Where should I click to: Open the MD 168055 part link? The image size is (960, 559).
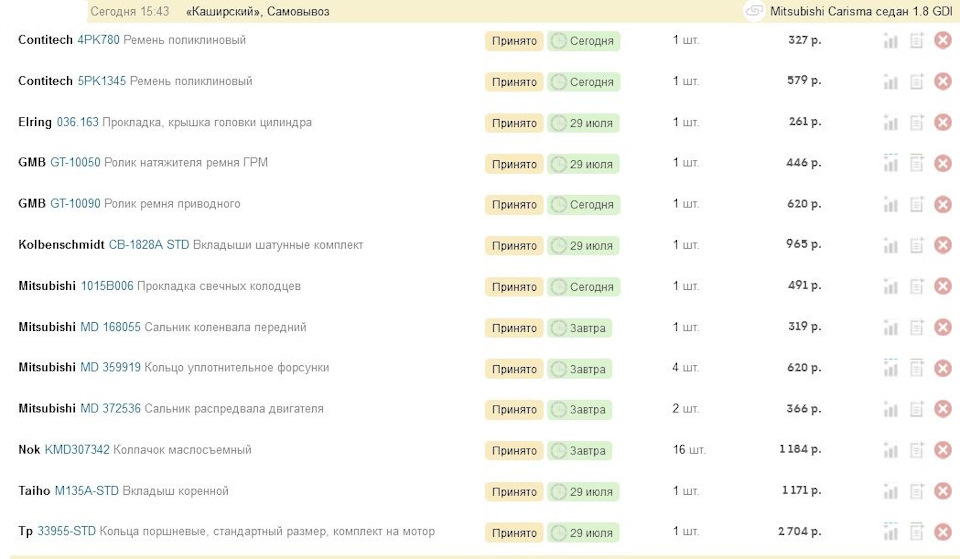pos(110,327)
